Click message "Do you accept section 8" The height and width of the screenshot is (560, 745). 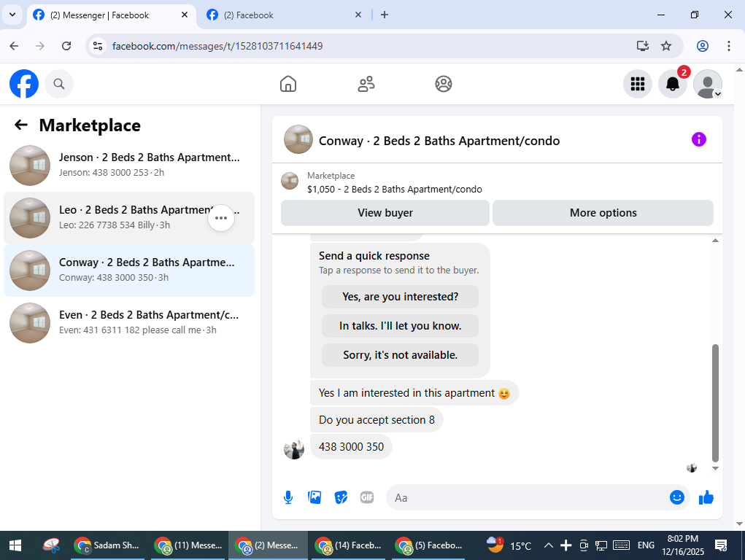[377, 420]
